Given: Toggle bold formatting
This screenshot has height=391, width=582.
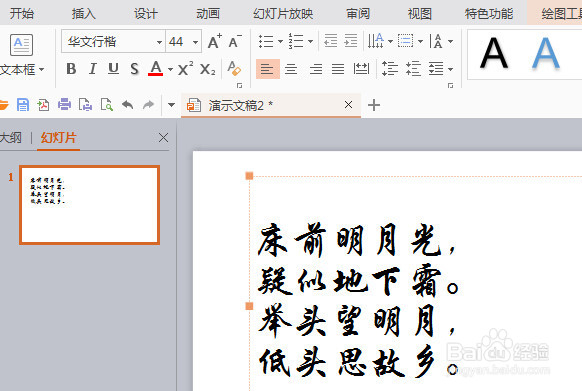Looking at the screenshot, I should click(x=71, y=69).
